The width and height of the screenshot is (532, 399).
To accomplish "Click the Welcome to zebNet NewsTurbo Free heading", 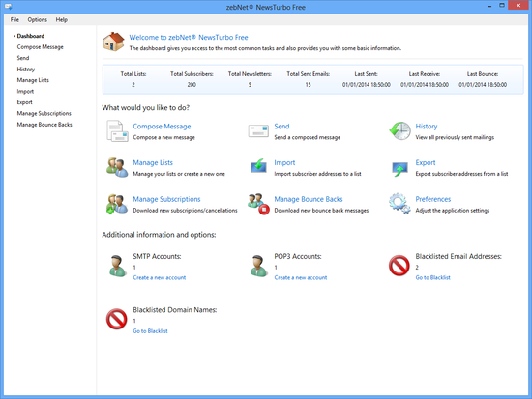I will [189, 38].
